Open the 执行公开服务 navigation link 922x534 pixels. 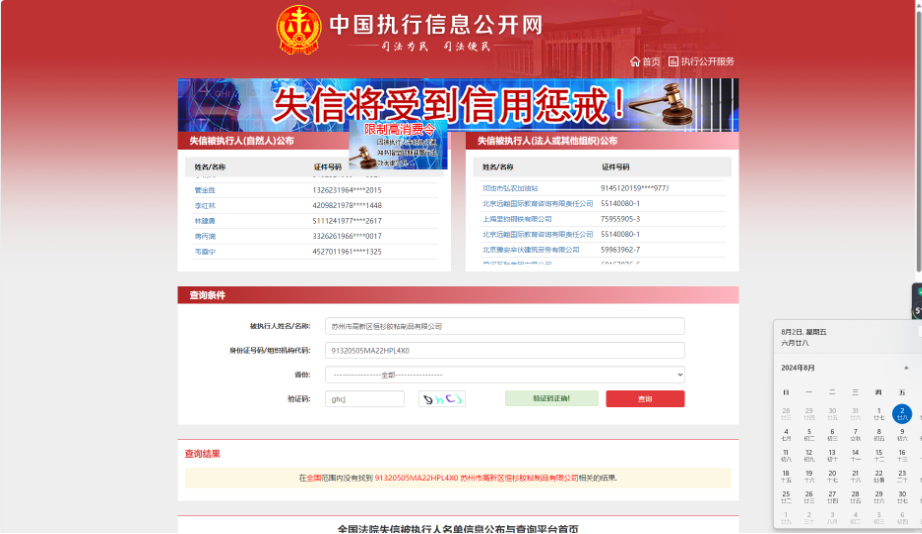(707, 61)
